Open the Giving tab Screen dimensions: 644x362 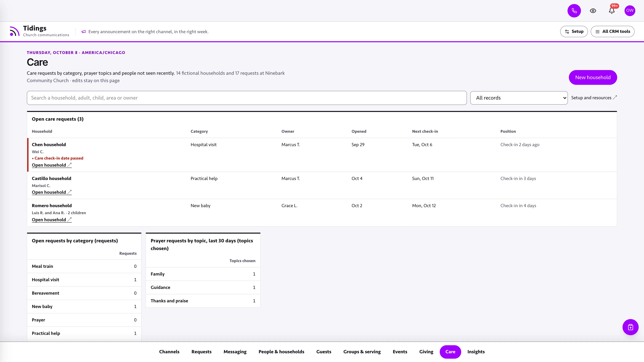[426, 352]
